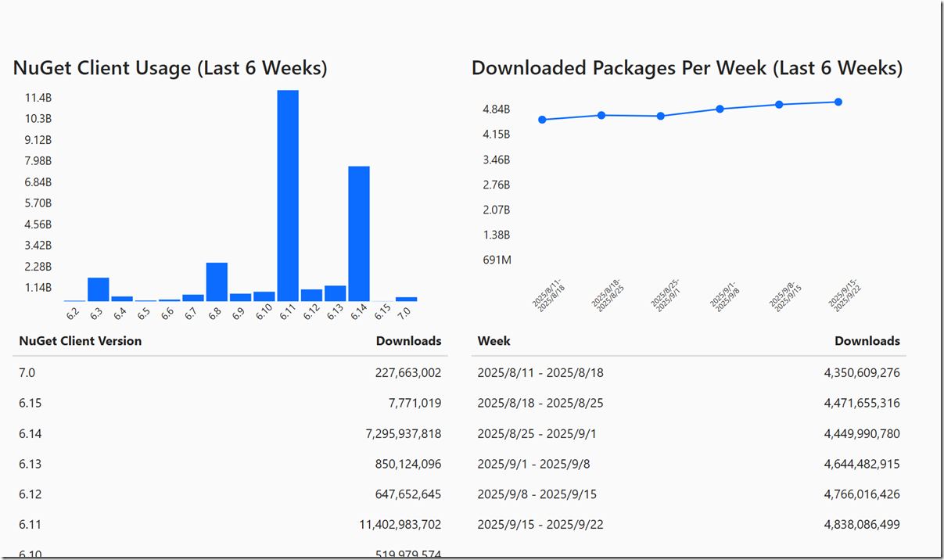Select the 6.13 bar in NuGet Client Usage
The image size is (944, 560).
pyautogui.click(x=336, y=293)
